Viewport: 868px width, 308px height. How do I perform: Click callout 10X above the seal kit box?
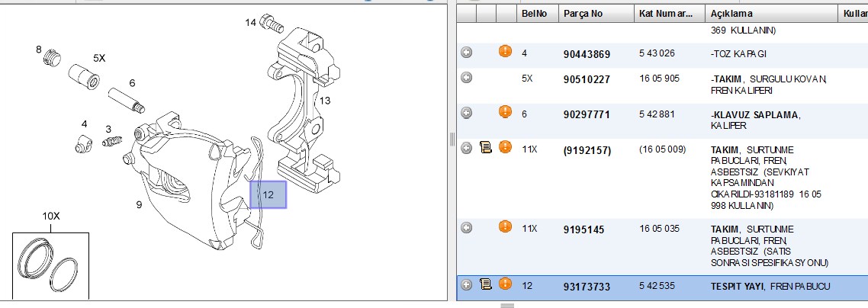[x=51, y=216]
